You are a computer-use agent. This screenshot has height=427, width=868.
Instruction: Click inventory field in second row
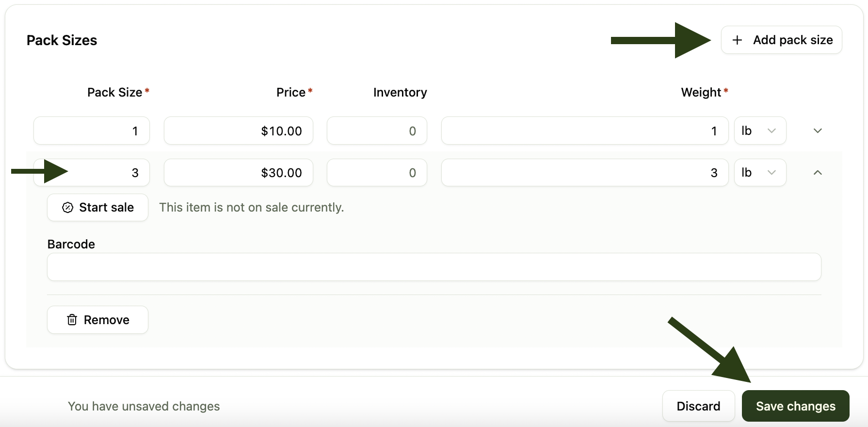tap(377, 172)
